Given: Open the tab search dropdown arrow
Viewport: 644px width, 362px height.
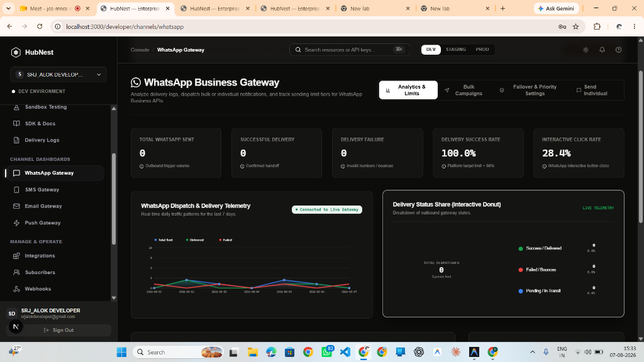Looking at the screenshot, I should (x=8, y=8).
